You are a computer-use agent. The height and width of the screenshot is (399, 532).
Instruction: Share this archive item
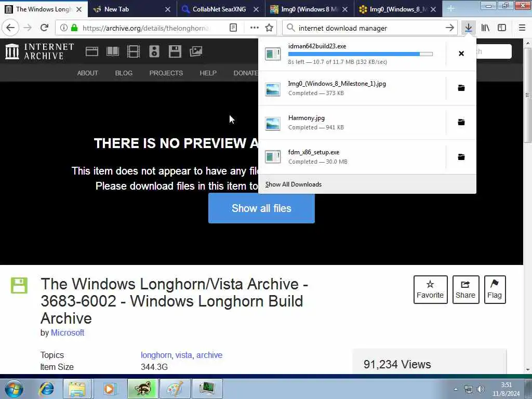pyautogui.click(x=465, y=289)
